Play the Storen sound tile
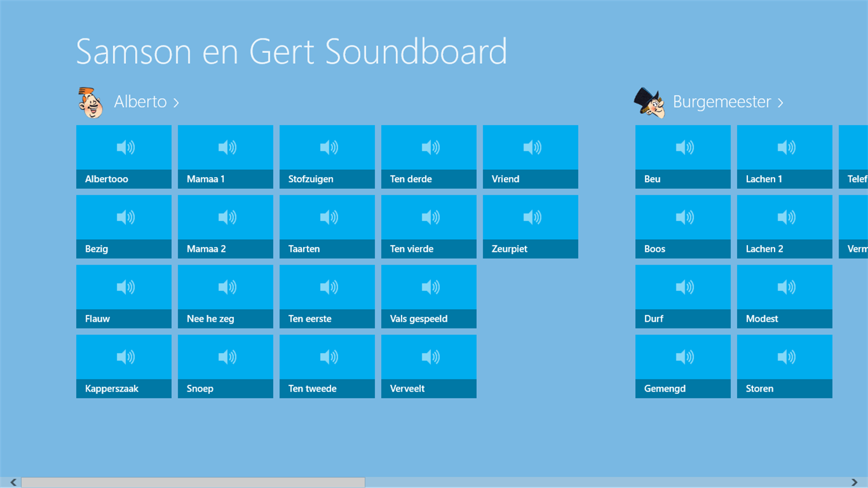Viewport: 868px width, 488px height. point(785,366)
